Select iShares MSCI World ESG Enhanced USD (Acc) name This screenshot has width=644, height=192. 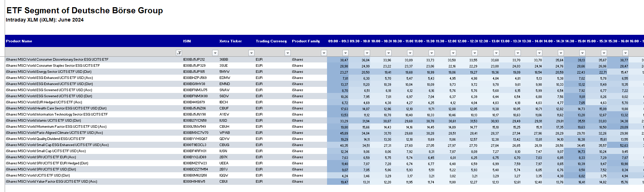[x=49, y=78]
